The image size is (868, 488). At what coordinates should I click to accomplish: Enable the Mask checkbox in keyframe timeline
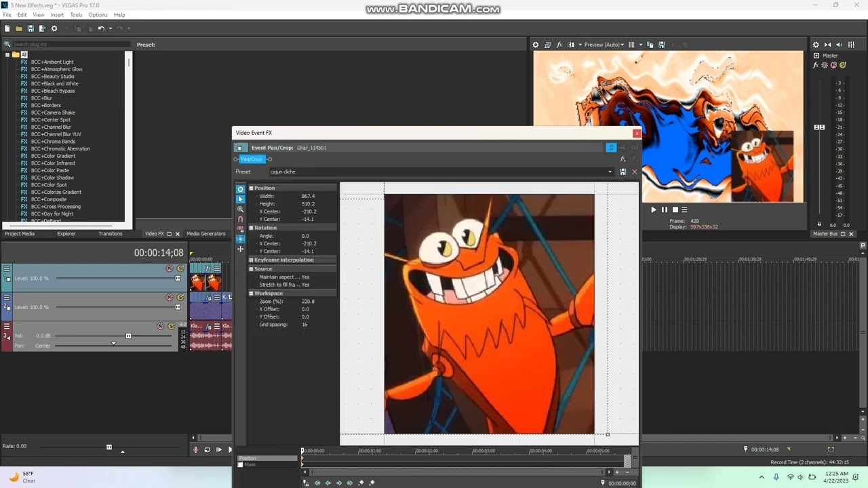pyautogui.click(x=240, y=465)
